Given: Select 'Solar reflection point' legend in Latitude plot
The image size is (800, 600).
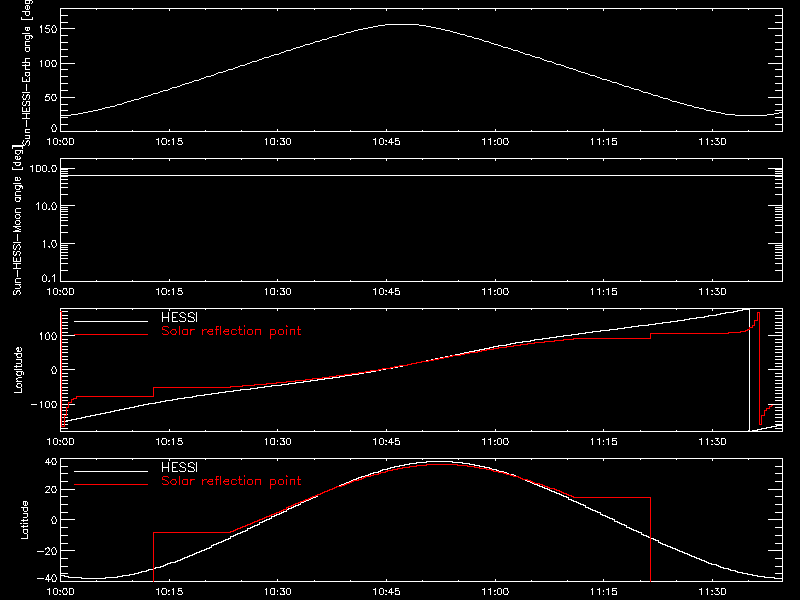Looking at the screenshot, I should point(231,481).
